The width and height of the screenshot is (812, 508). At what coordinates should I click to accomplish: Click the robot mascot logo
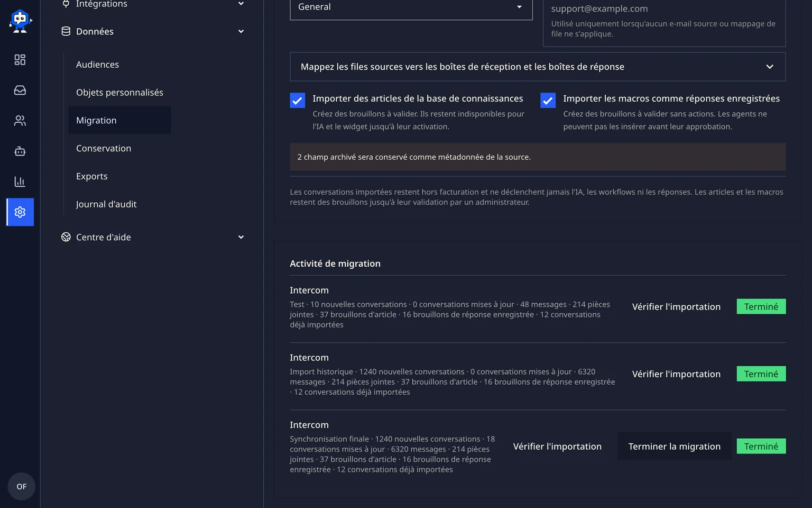[x=20, y=21]
